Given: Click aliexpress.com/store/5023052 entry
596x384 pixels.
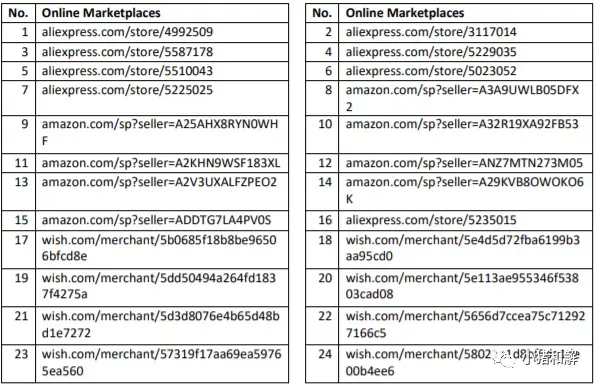Looking at the screenshot, I should coord(431,71).
